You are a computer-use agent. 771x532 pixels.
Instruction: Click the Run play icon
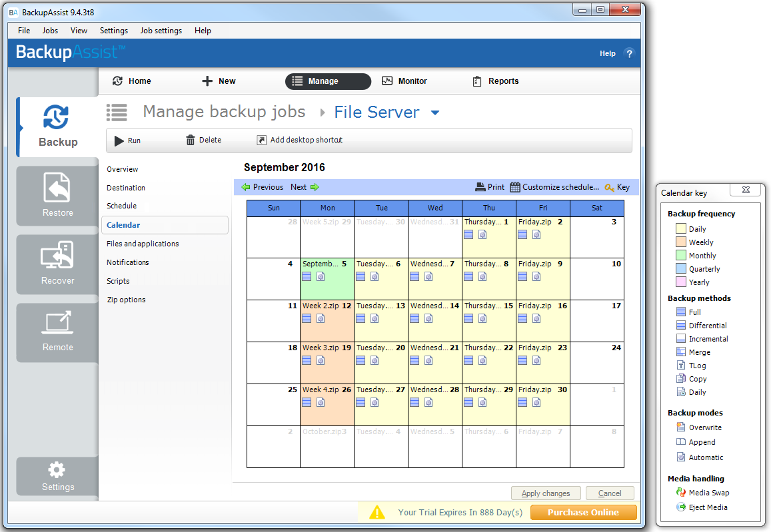click(119, 141)
